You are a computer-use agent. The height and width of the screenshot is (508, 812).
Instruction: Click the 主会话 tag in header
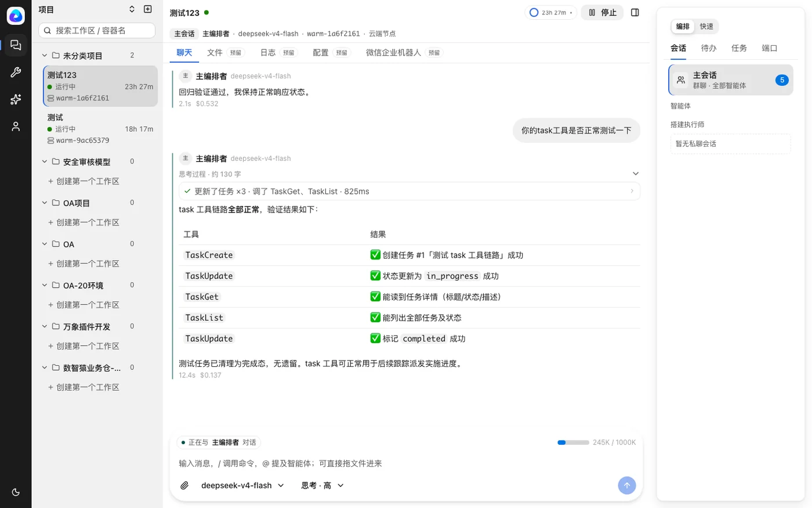point(184,34)
